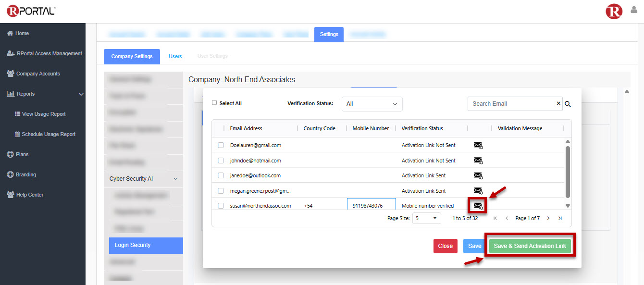Open View Usage Report

pyautogui.click(x=40, y=114)
